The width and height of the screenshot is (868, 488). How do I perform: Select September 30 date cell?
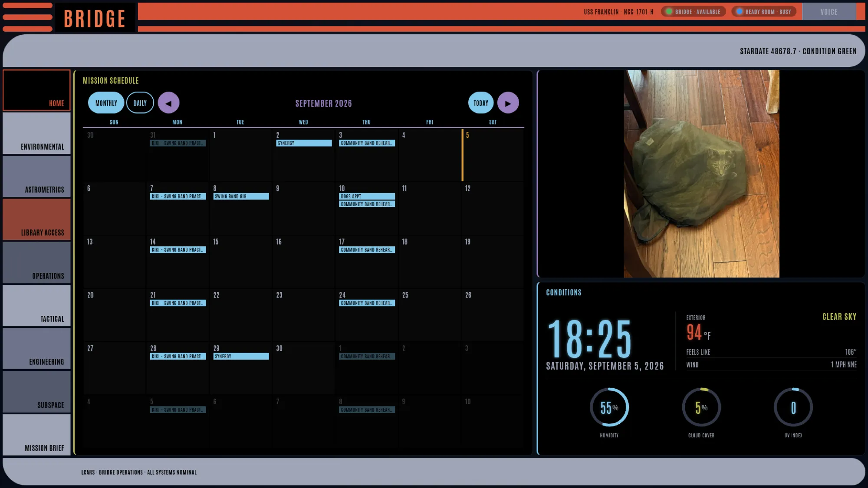[303, 368]
